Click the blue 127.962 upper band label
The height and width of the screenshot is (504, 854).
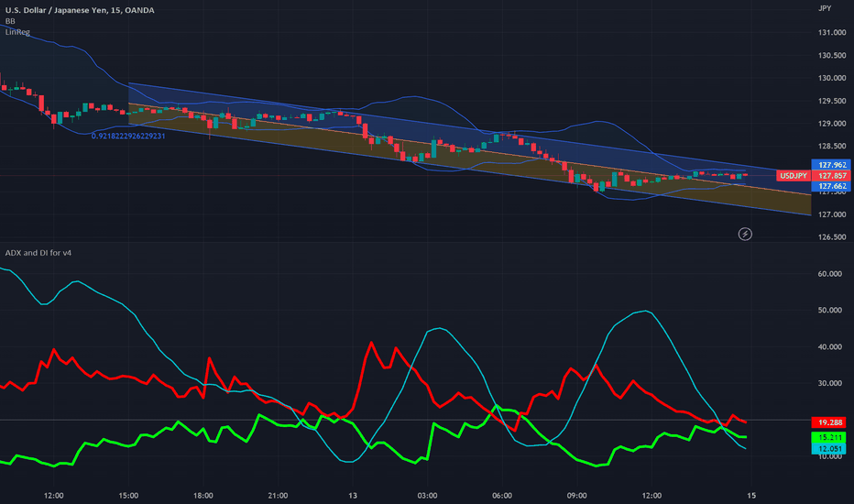(x=832, y=165)
